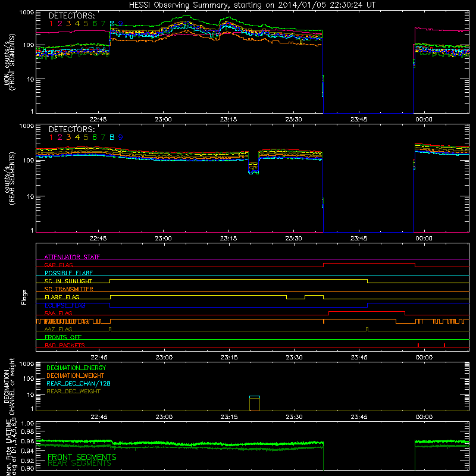This screenshot has height=476, width=476.
Task: Pick detector 7 in rear segments legend
Action: [103, 137]
